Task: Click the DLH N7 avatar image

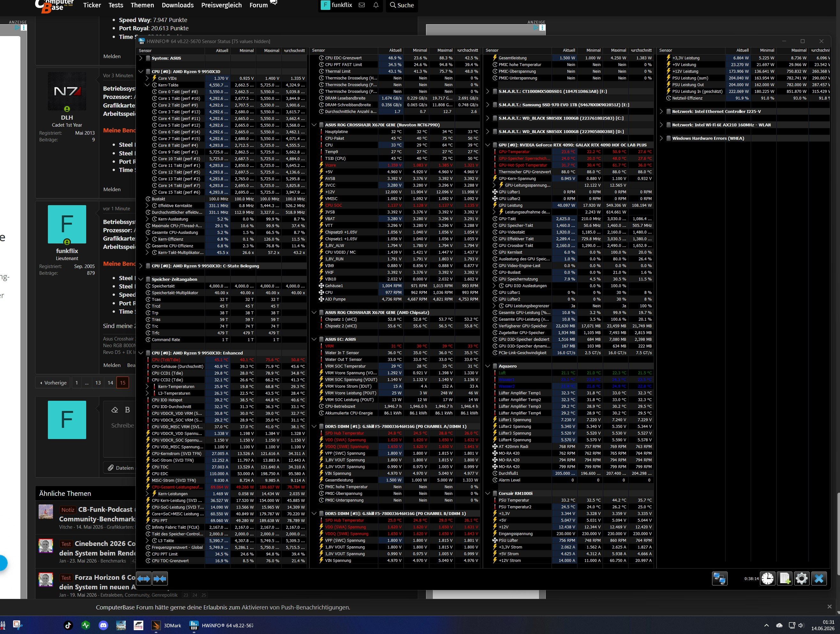Action: 67,91
